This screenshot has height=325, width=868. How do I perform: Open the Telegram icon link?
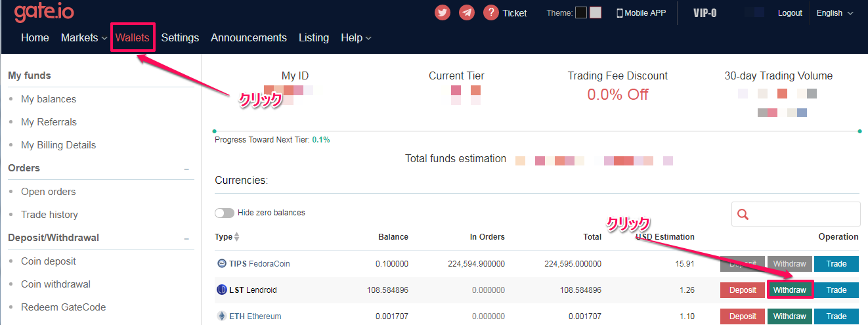(x=467, y=12)
